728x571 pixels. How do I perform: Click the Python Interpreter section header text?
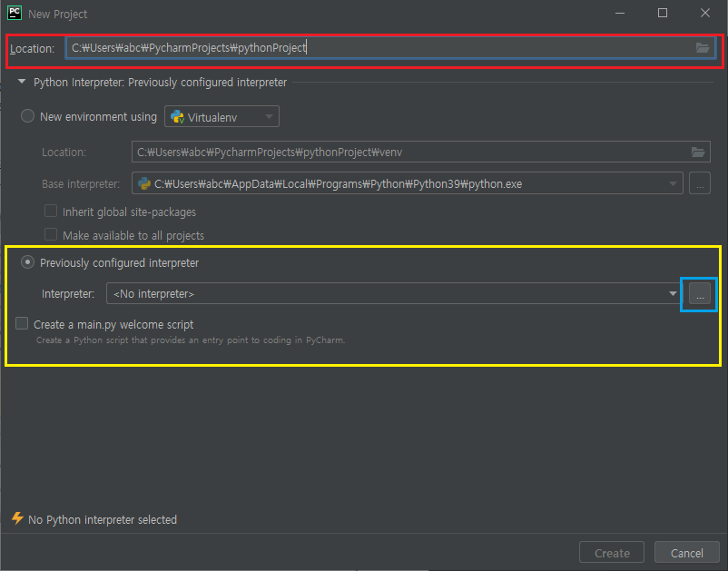(x=160, y=83)
